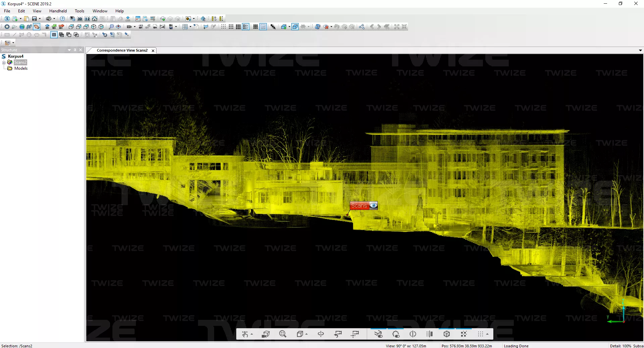Click the 3D view button
The image size is (644, 348).
click(80, 19)
